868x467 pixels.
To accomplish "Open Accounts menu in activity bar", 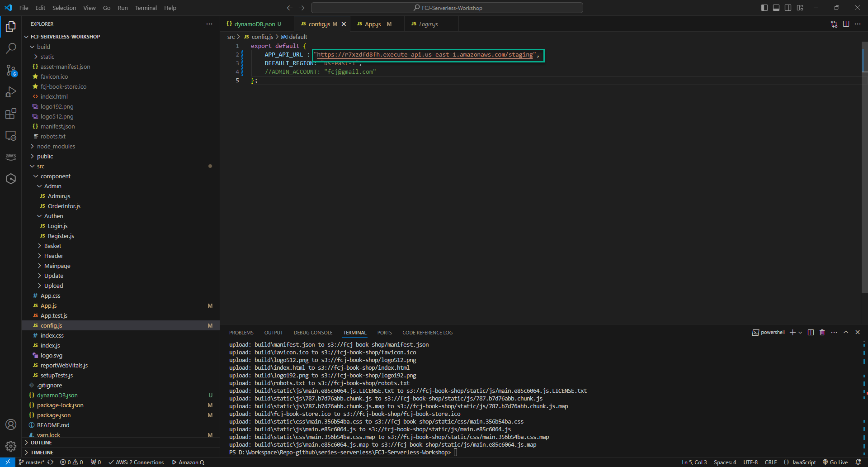I will tap(11, 424).
